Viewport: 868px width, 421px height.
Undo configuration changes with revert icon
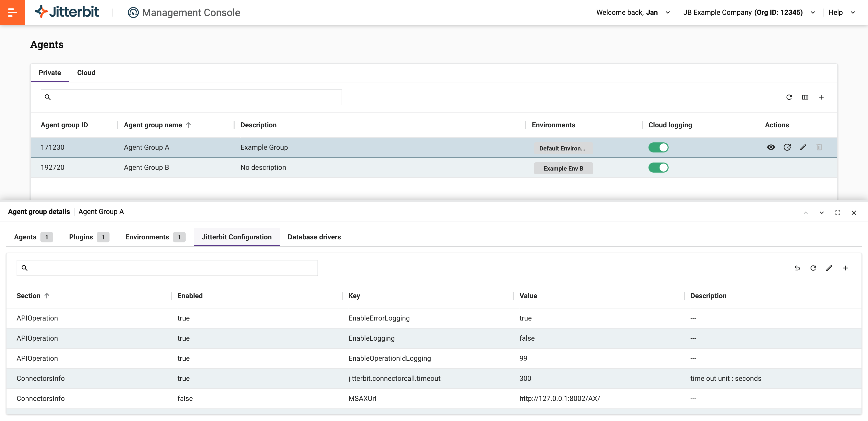[x=797, y=268]
